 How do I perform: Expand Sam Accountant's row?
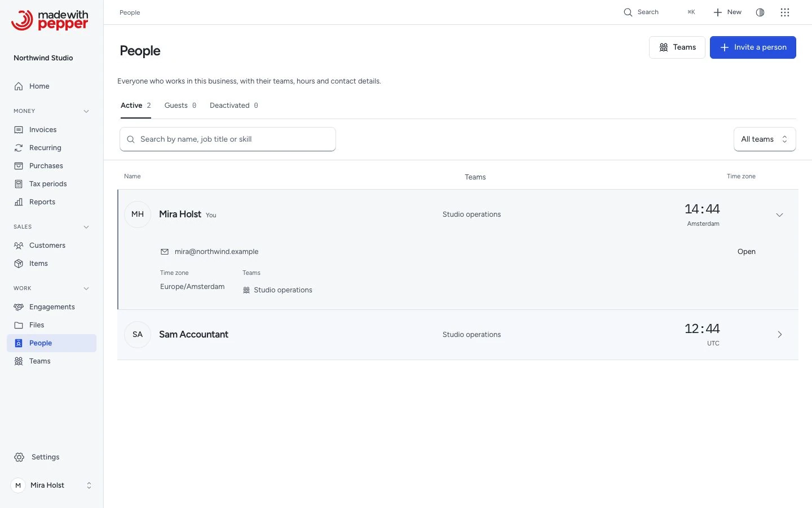pos(780,335)
